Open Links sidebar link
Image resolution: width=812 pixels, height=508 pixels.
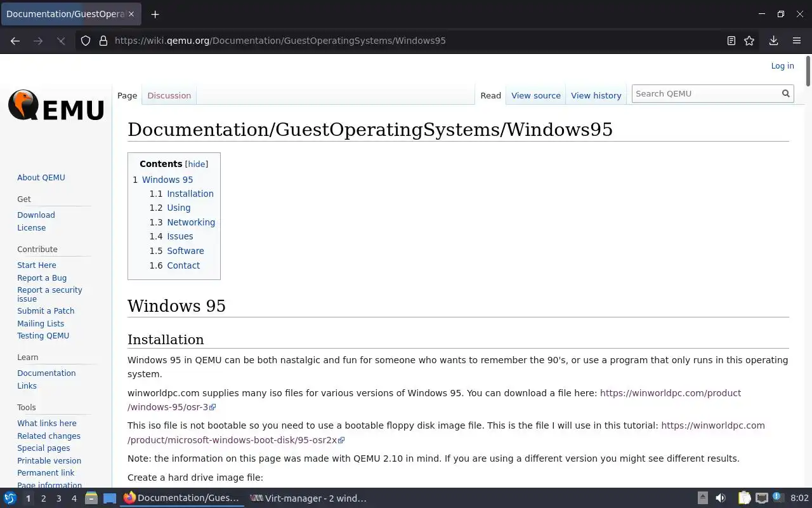coord(27,385)
